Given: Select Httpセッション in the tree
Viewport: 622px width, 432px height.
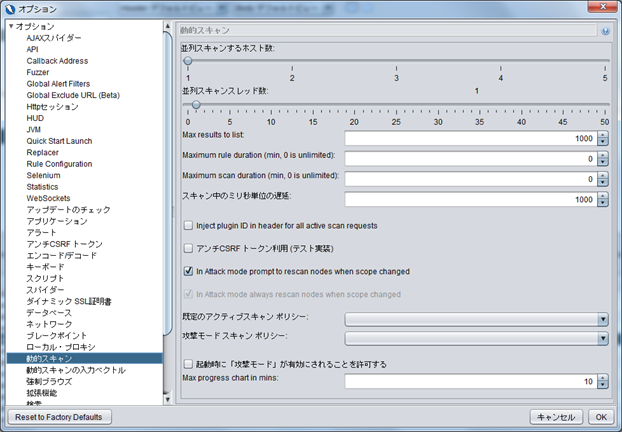Looking at the screenshot, I should pos(52,107).
